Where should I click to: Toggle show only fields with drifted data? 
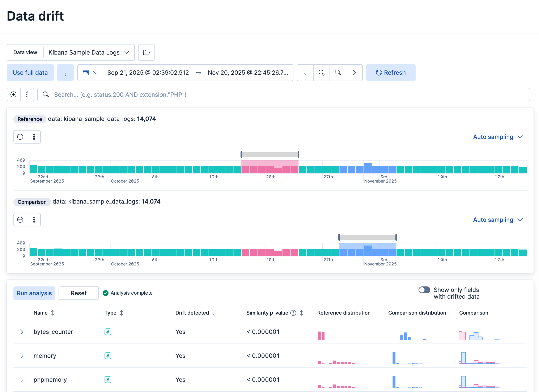(424, 290)
